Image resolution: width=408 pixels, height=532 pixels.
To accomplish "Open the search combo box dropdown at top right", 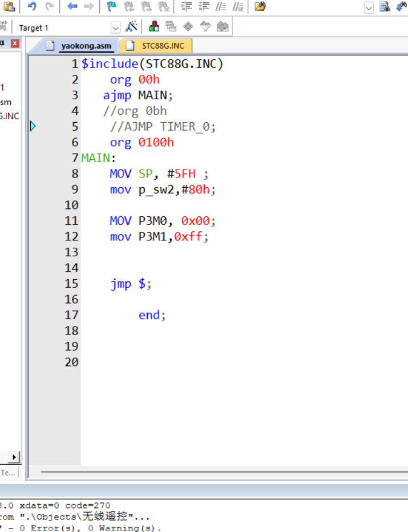I will 369,7.
